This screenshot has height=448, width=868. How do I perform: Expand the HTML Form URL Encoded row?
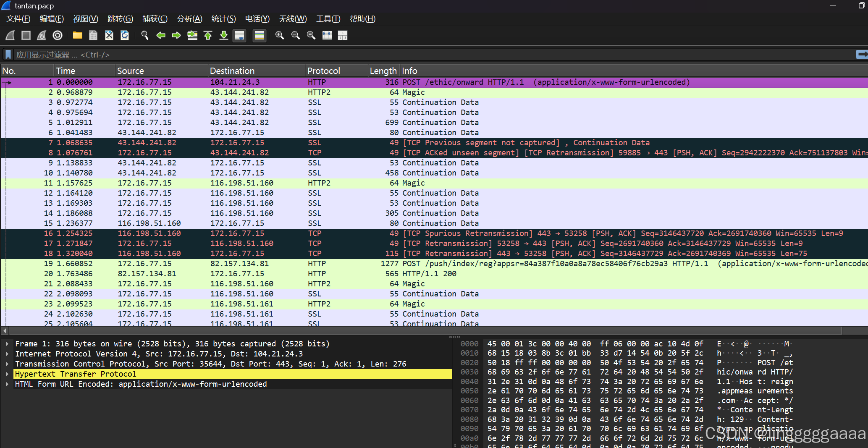coord(7,384)
